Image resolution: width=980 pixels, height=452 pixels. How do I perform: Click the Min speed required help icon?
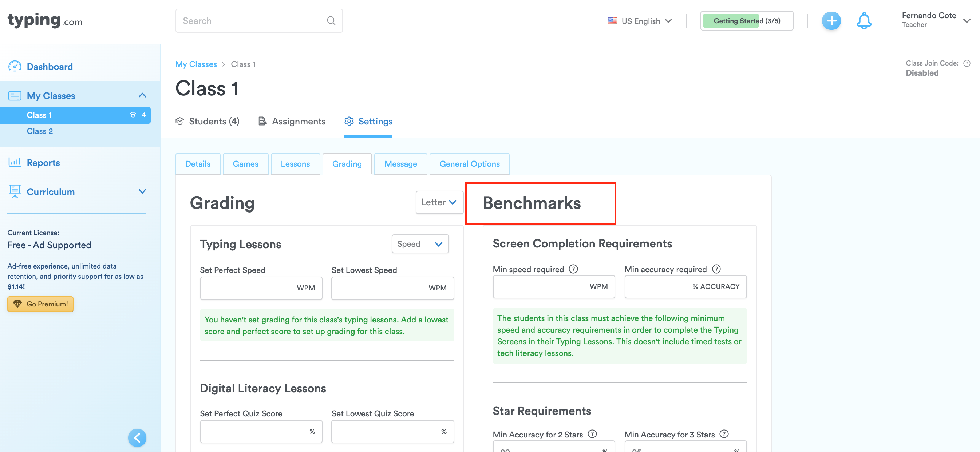(573, 269)
